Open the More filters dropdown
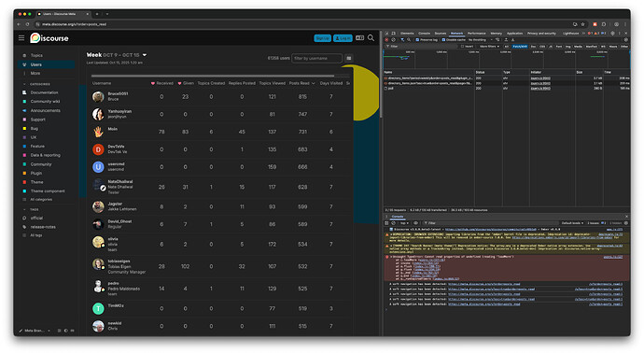 tap(489, 47)
